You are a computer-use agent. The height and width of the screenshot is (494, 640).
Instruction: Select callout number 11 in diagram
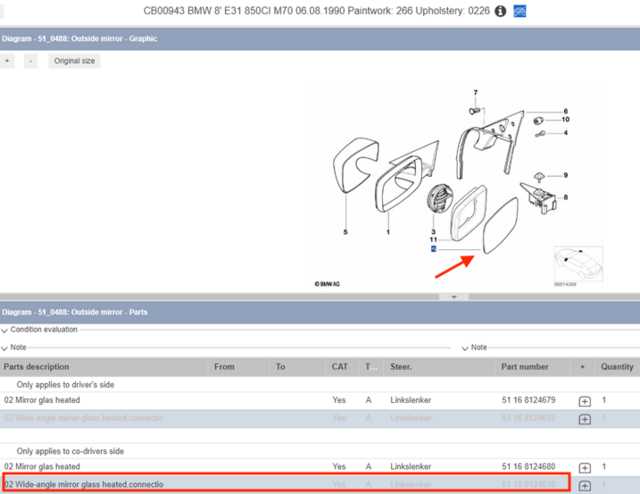[433, 240]
